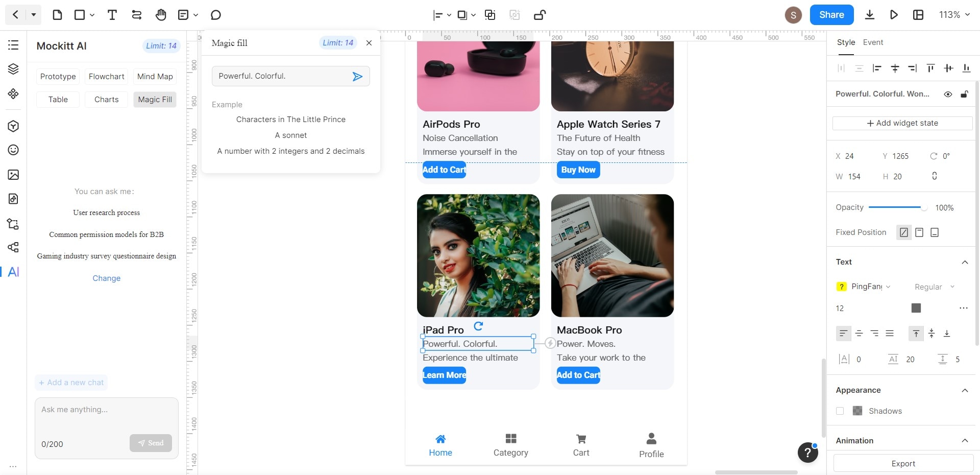Open the components icon in sidebar
This screenshot has height=475, width=980.
[13, 93]
